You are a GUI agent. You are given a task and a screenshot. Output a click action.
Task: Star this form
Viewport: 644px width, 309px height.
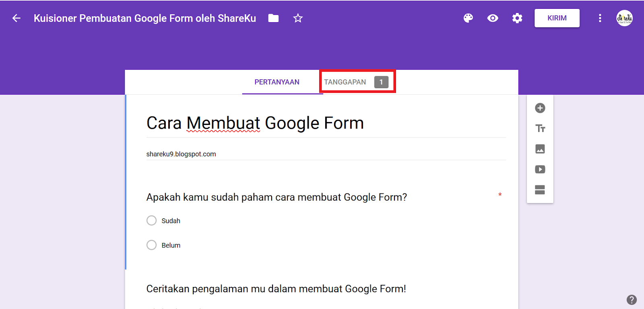(x=298, y=18)
